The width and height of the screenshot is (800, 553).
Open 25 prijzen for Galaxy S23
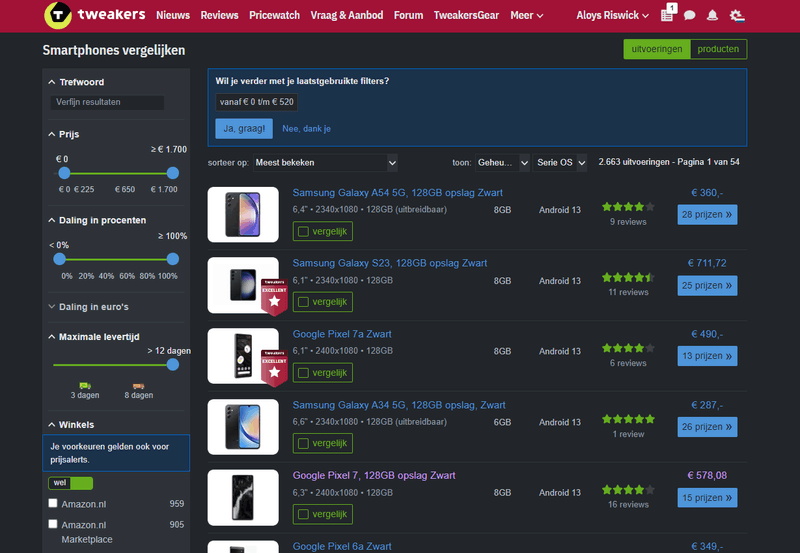707,286
